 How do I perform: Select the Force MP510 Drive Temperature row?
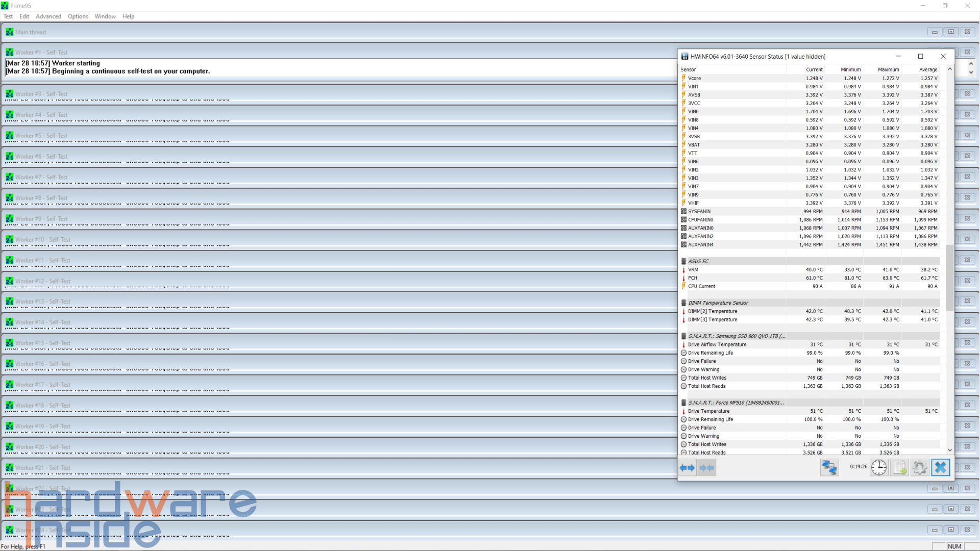coord(810,411)
